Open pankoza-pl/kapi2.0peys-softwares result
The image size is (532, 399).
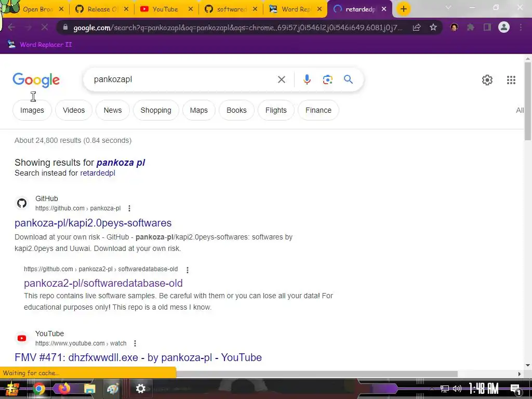pos(93,223)
